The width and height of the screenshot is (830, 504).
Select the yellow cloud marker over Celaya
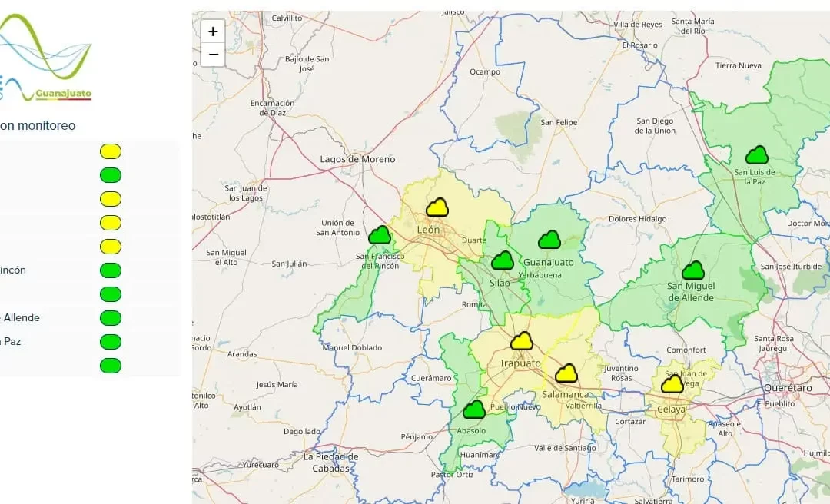(672, 384)
